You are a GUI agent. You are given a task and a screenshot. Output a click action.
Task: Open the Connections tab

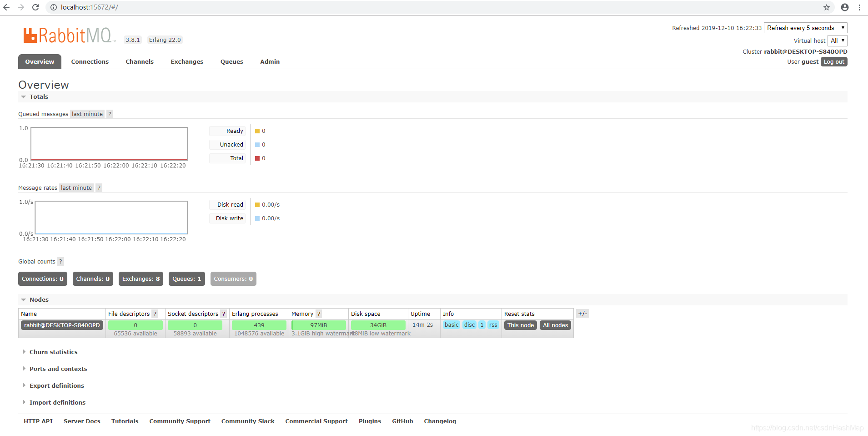coord(90,62)
